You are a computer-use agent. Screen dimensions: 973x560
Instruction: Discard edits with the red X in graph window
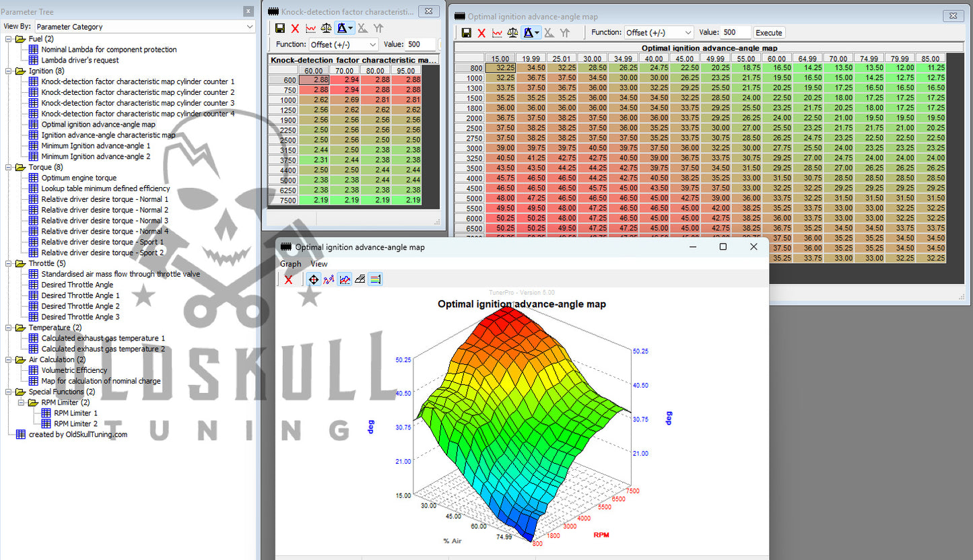pyautogui.click(x=288, y=279)
